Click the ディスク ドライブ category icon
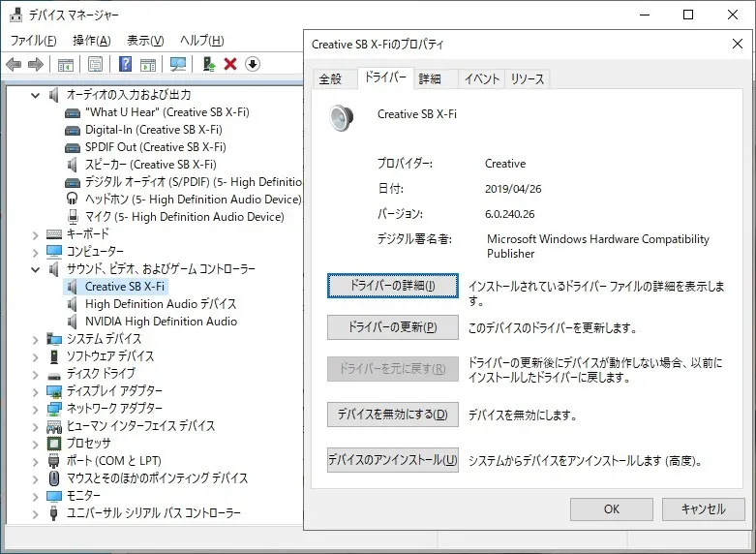This screenshot has width=756, height=554. coord(54,376)
